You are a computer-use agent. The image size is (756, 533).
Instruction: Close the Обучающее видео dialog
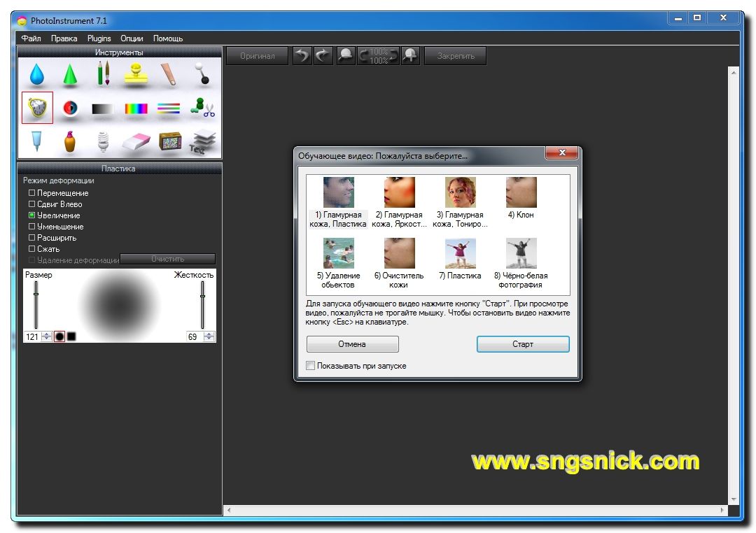tap(562, 152)
